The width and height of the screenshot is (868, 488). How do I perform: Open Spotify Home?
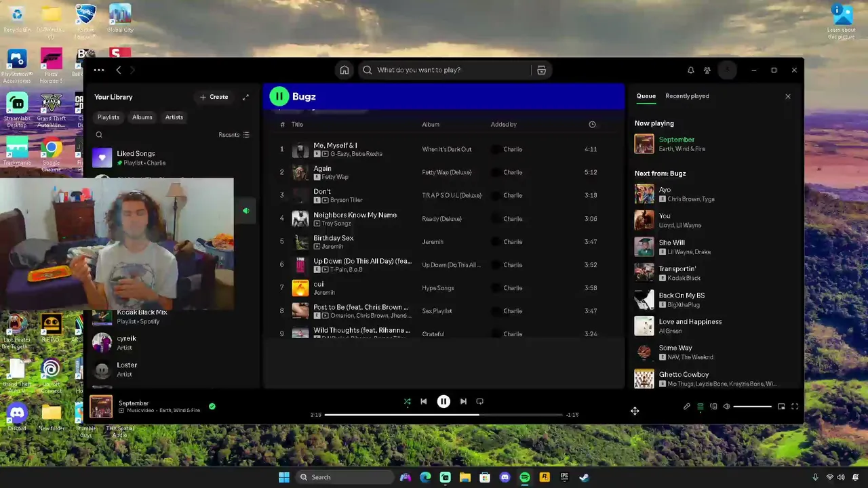click(x=344, y=70)
